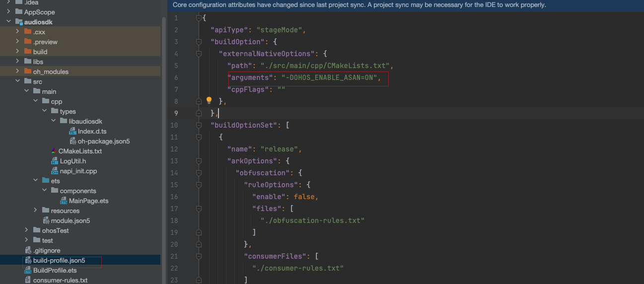Fold the consumerFiles array on line 21

tap(199, 256)
